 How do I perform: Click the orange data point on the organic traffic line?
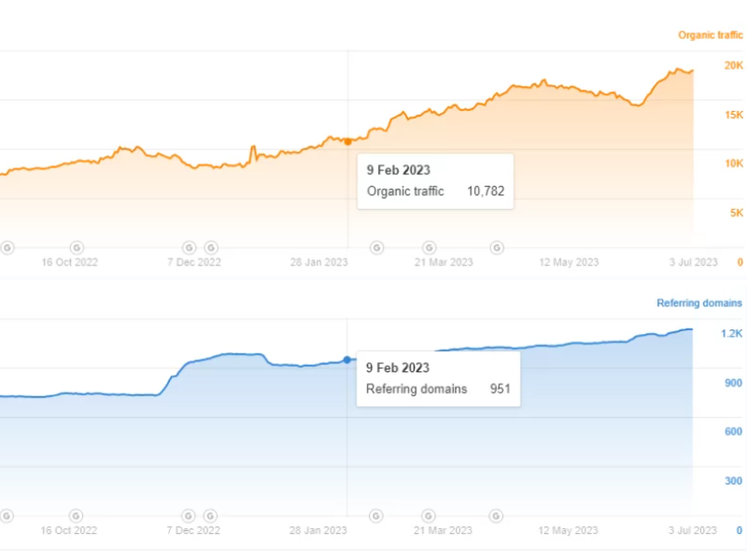[348, 142]
